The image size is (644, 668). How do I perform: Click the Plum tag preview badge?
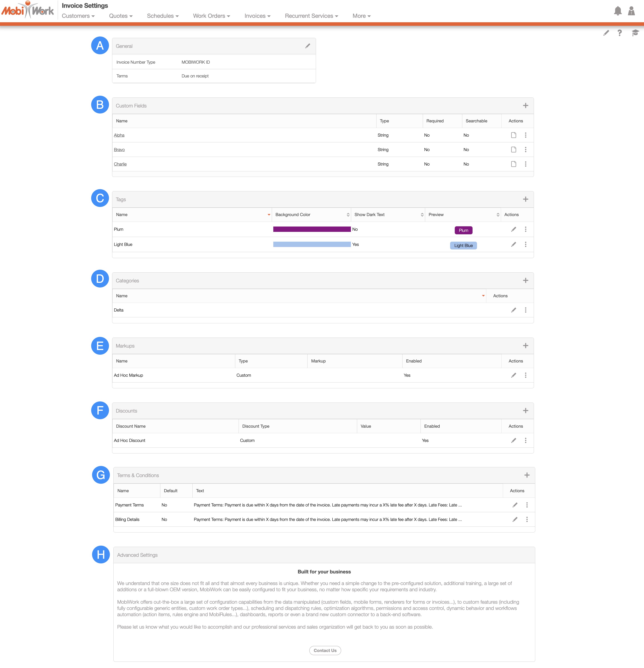coord(463,230)
